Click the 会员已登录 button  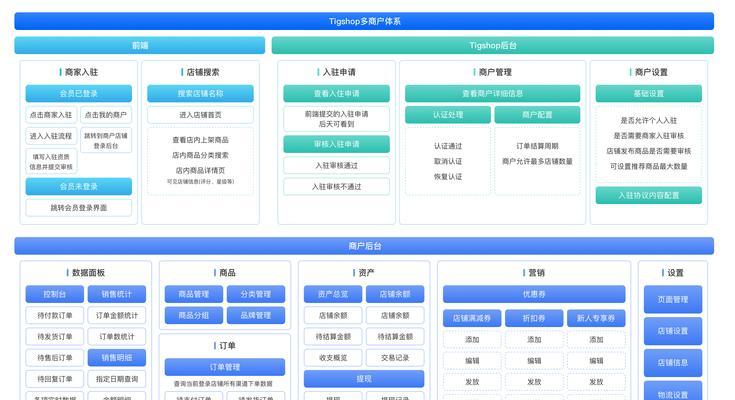coord(79,93)
